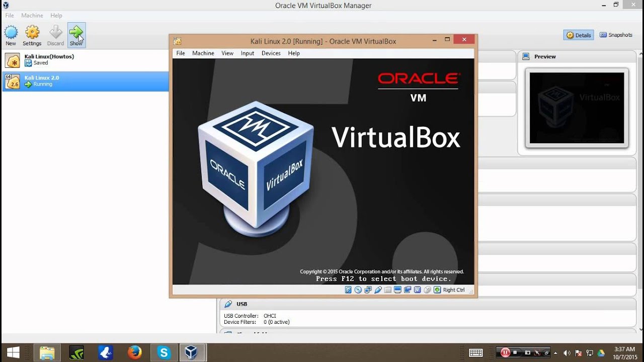
Task: Open the Input menu in the VM window
Action: (248, 53)
